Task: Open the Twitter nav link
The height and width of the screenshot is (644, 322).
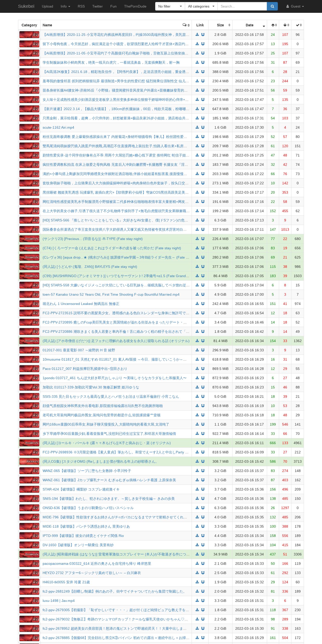Action: point(98,6)
